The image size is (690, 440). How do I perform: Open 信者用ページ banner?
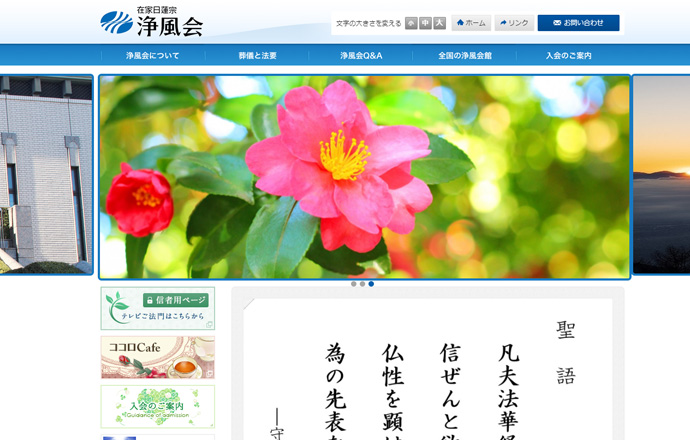tap(158, 308)
